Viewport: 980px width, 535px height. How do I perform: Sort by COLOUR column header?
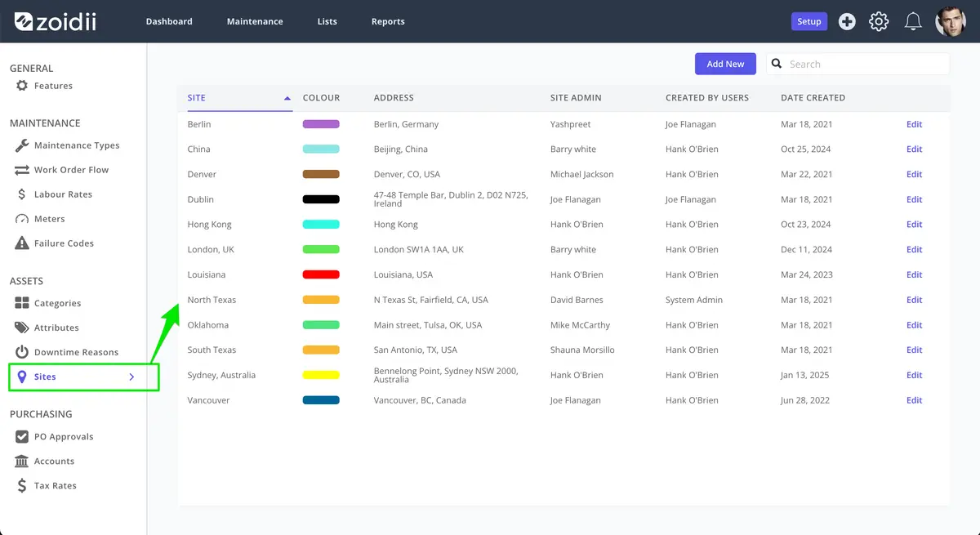coord(321,98)
